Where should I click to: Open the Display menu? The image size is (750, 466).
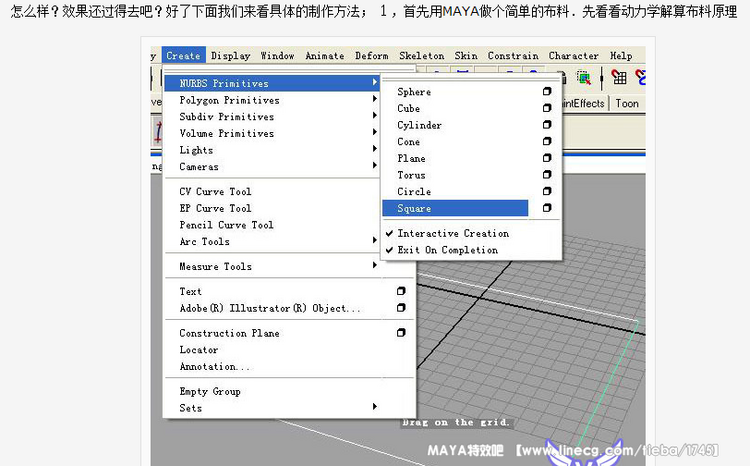(231, 55)
